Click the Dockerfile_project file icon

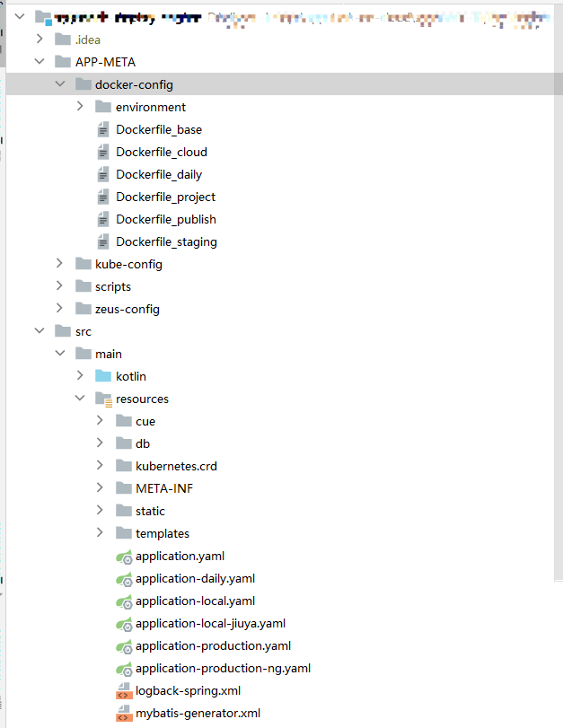(103, 197)
